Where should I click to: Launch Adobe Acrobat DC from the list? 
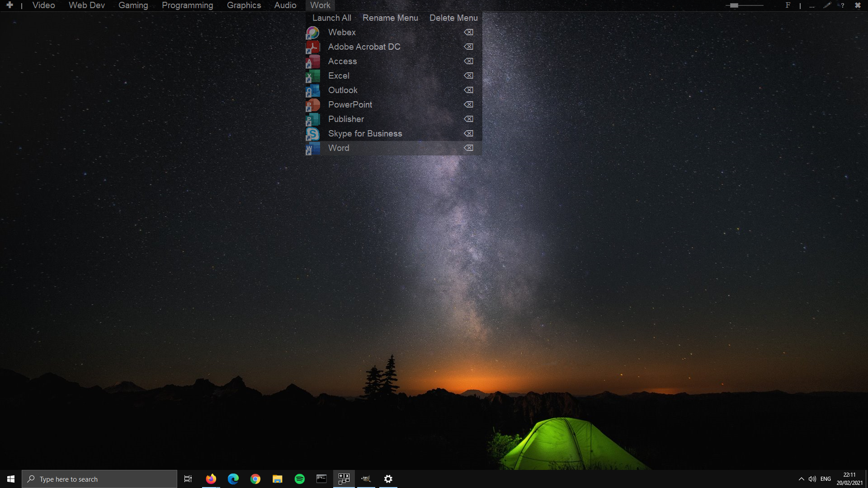[364, 47]
